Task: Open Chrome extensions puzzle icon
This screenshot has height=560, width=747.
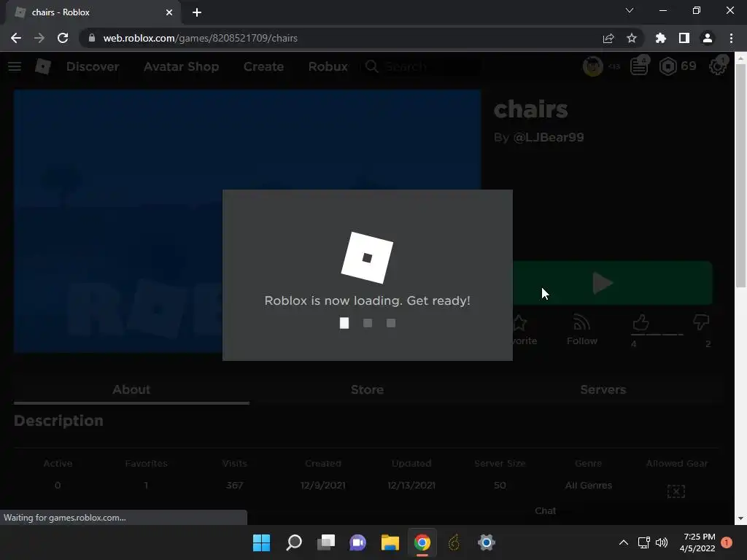Action: tap(661, 38)
